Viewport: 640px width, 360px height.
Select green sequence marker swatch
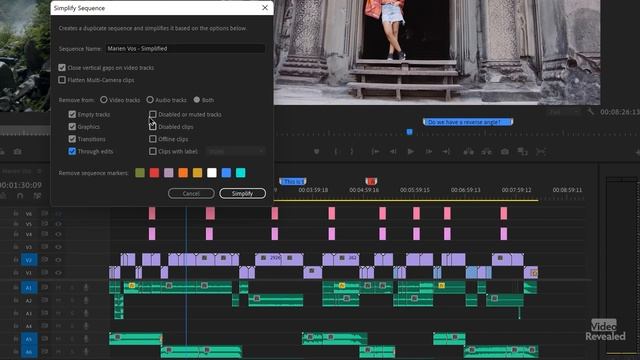click(140, 173)
